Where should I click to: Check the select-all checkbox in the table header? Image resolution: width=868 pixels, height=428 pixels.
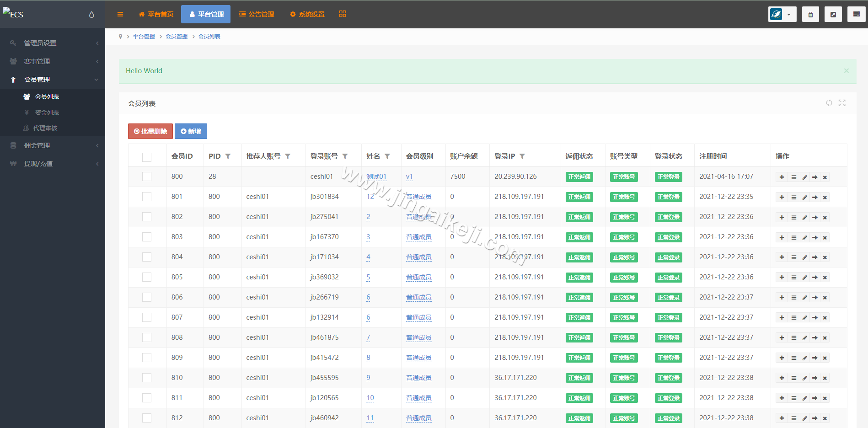[147, 157]
